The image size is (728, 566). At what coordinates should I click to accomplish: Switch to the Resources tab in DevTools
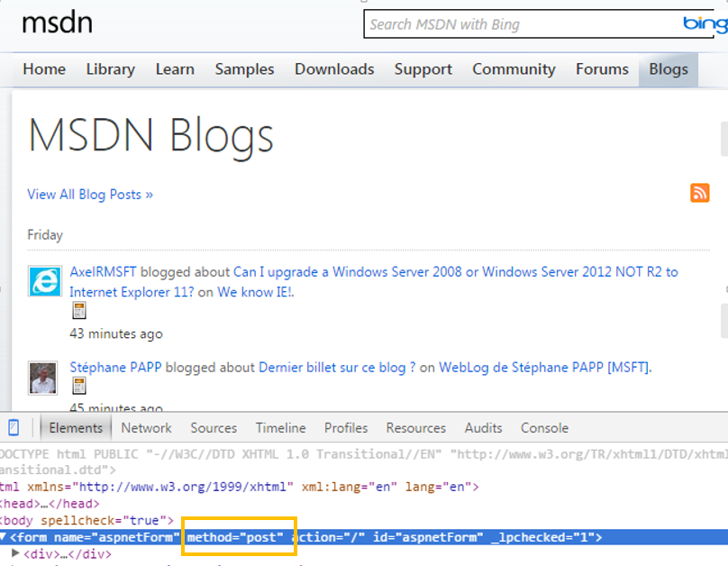click(x=416, y=427)
